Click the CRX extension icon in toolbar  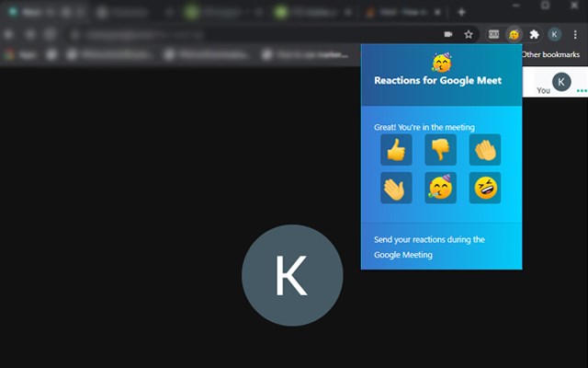493,35
